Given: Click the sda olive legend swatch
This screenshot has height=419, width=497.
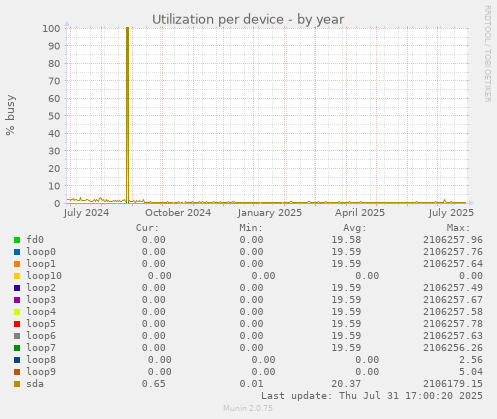Looking at the screenshot, I should click(17, 384).
